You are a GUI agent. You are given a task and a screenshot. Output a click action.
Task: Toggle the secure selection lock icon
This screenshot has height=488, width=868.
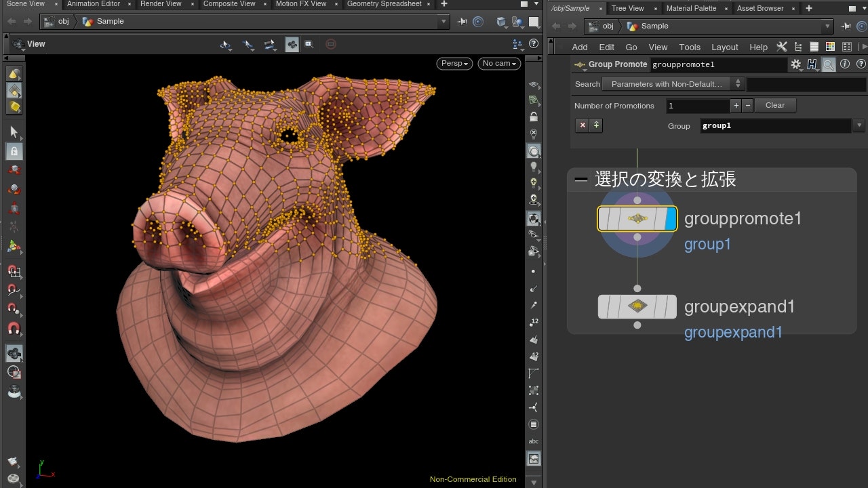(14, 150)
